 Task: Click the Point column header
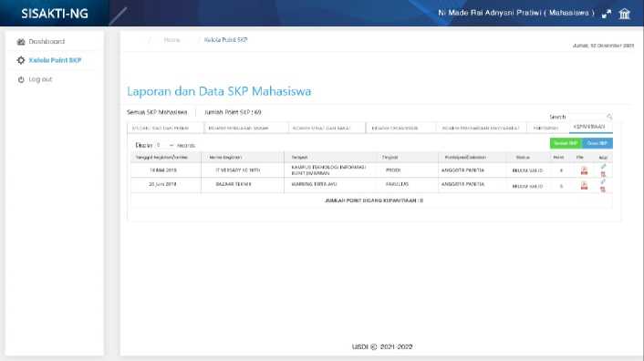pyautogui.click(x=558, y=157)
